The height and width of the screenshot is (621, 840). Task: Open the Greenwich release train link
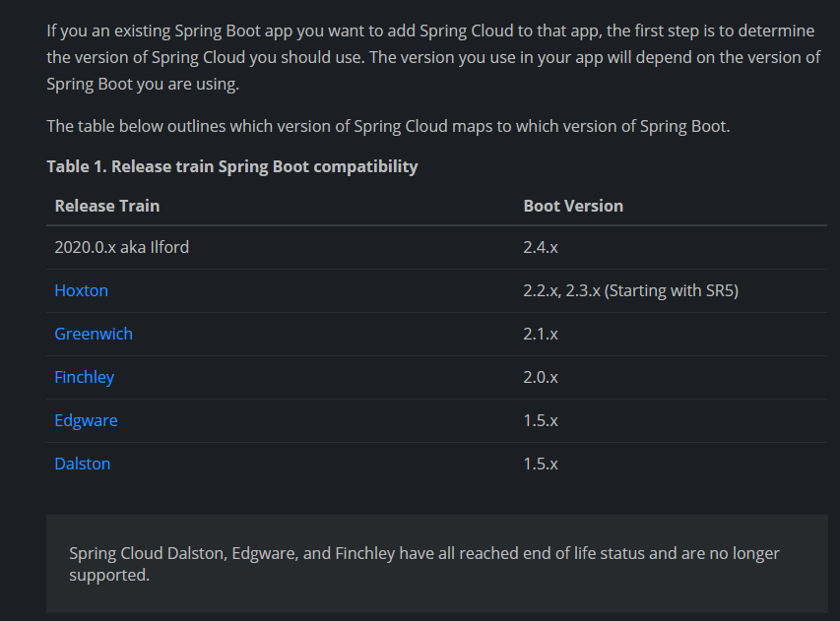(94, 334)
